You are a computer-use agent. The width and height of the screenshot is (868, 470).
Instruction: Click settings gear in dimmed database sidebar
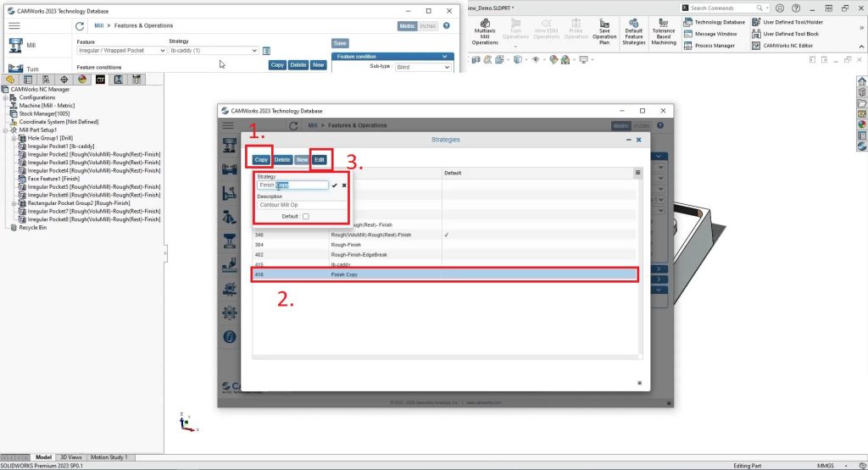(230, 312)
